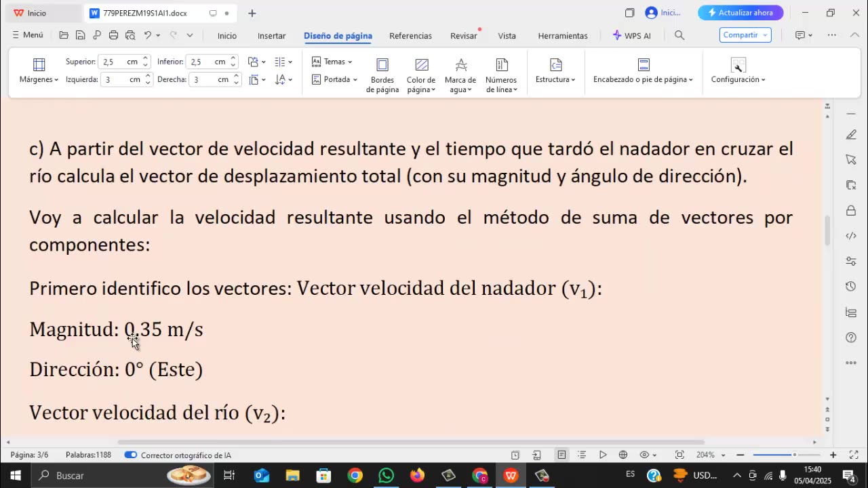Open the Configuración dropdown
This screenshot has height=488, width=868.
click(x=738, y=70)
